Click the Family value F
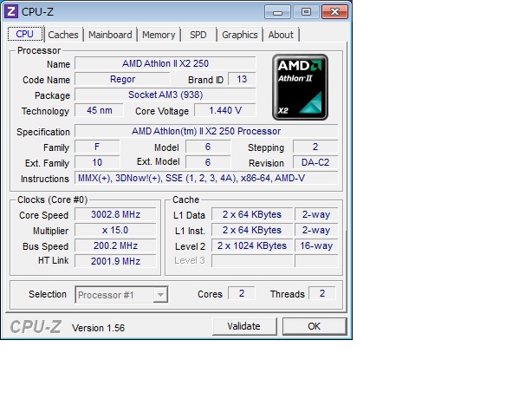The height and width of the screenshot is (399, 532). [x=97, y=147]
